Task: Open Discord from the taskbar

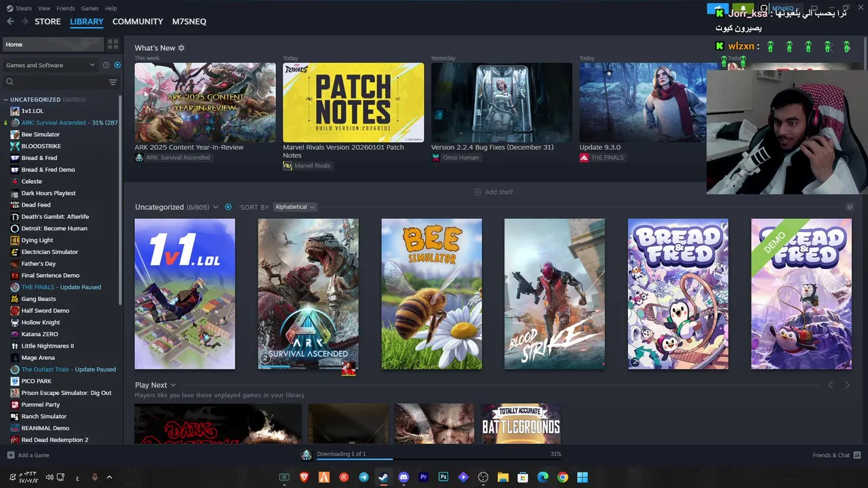Action: click(403, 477)
